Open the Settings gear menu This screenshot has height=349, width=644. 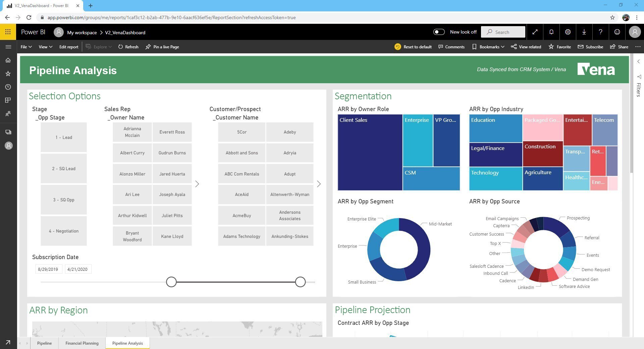tap(568, 32)
